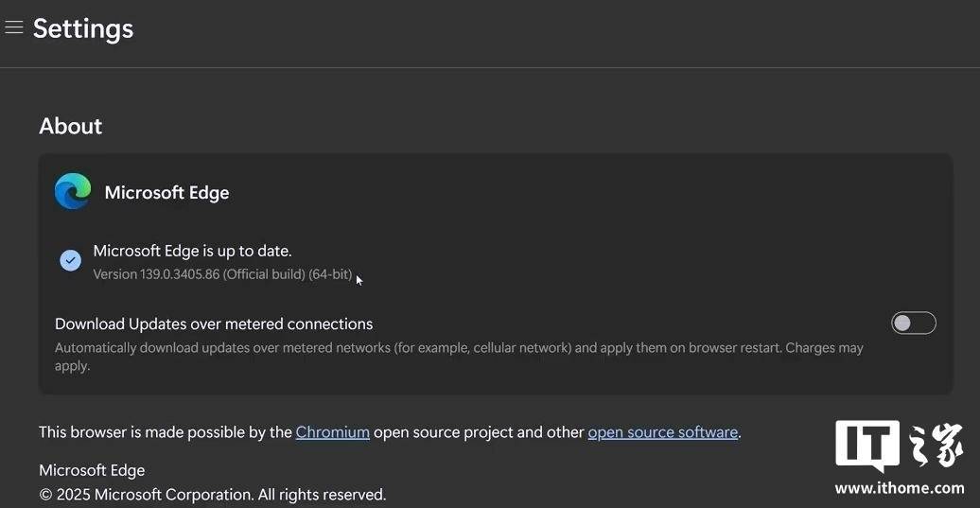Click the 'Download Updates over metered connections' label
Screen dimensions: 980x508
(214, 324)
